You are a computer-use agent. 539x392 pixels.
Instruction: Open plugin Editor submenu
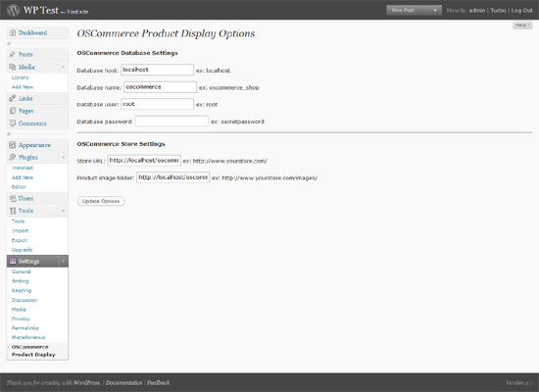click(19, 187)
